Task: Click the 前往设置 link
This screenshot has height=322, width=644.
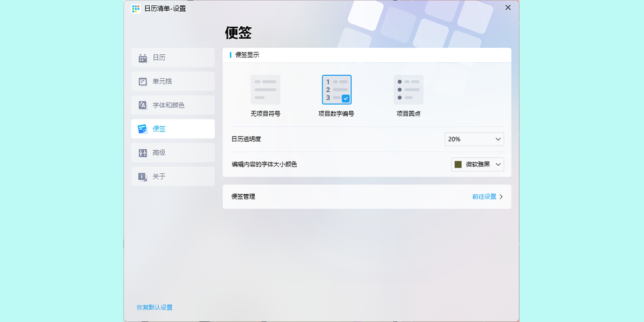Action: [484, 196]
